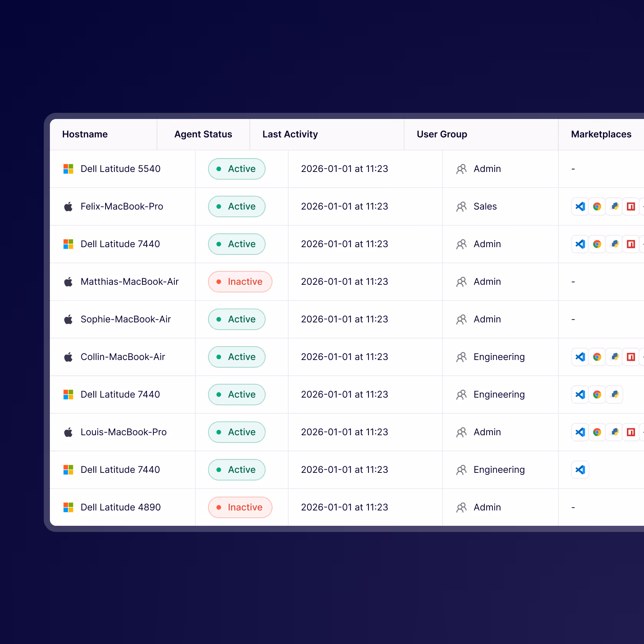Click user group icon in Sophie-MacBook-Air row
644x644 pixels.
click(x=461, y=320)
